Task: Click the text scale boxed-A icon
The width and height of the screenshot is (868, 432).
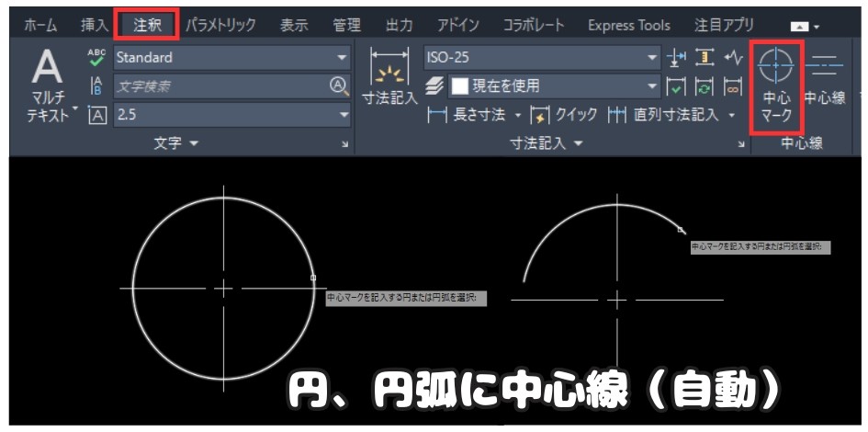Action: coord(96,115)
